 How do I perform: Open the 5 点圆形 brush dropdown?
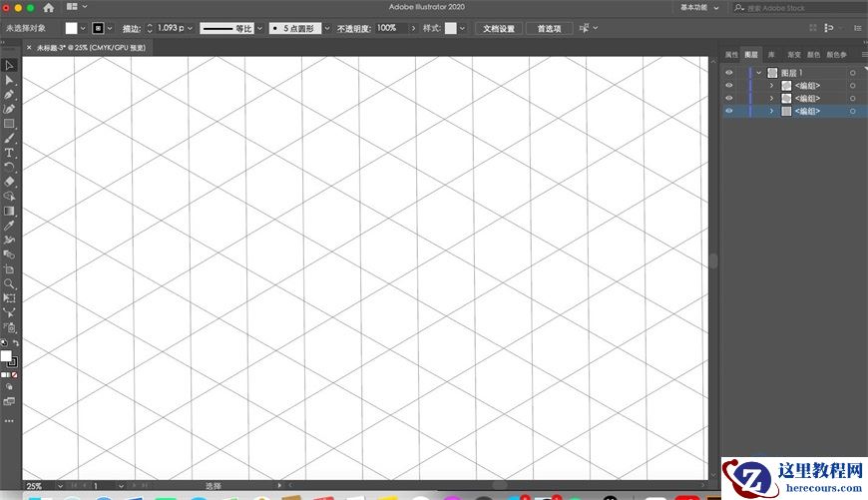click(326, 28)
